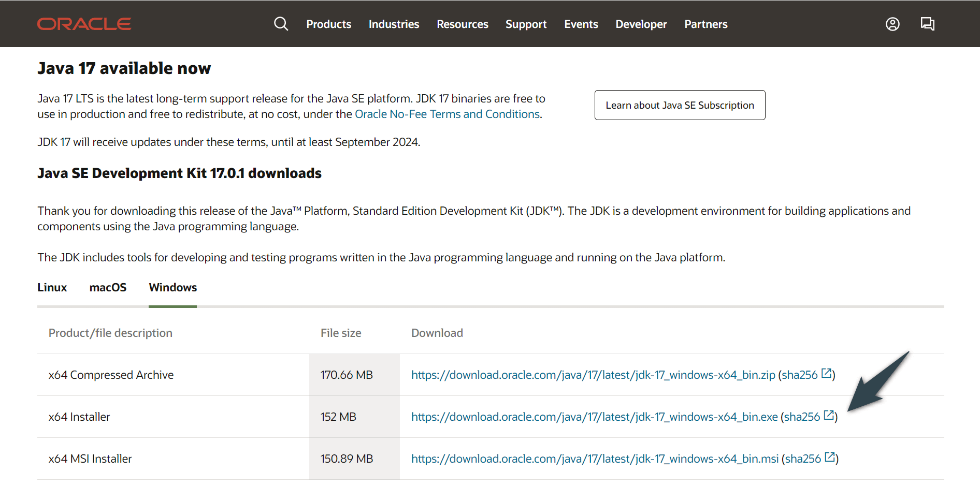The width and height of the screenshot is (980, 487).
Task: Open the Developer menu
Action: coord(641,24)
